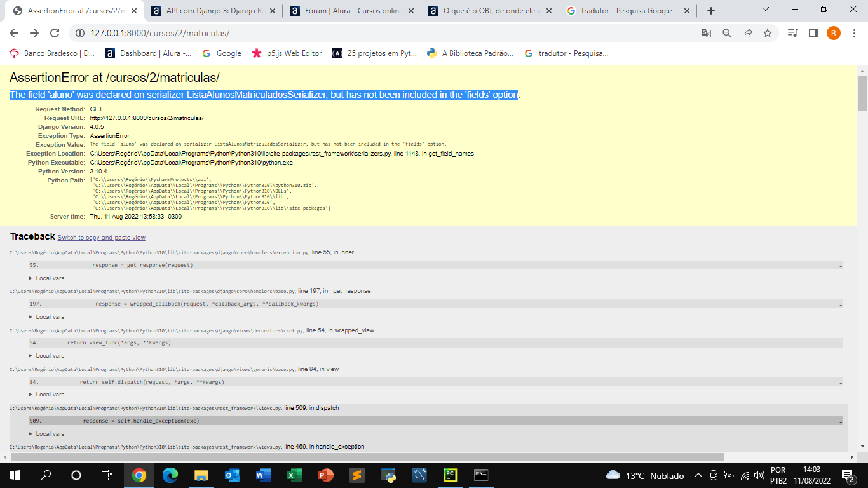Click the vertical scrollbar thumb
This screenshot has height=488, width=868.
[862, 93]
